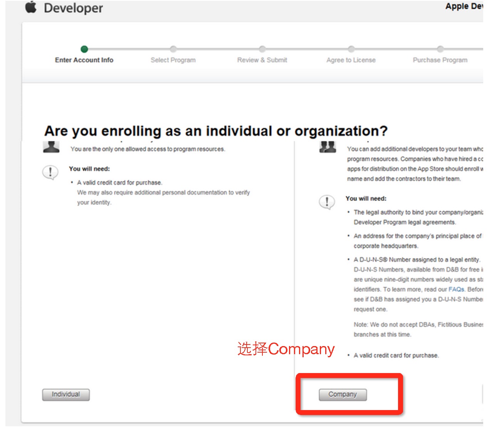Viewport: 504px width, 427px height.
Task: Click the enrolling as individual or organization heading
Action: [216, 131]
